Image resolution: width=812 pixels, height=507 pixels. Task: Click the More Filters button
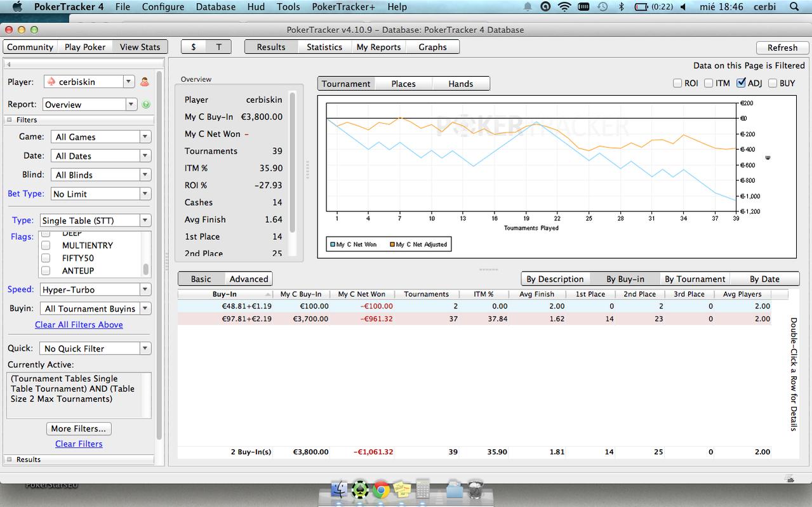[x=79, y=428]
